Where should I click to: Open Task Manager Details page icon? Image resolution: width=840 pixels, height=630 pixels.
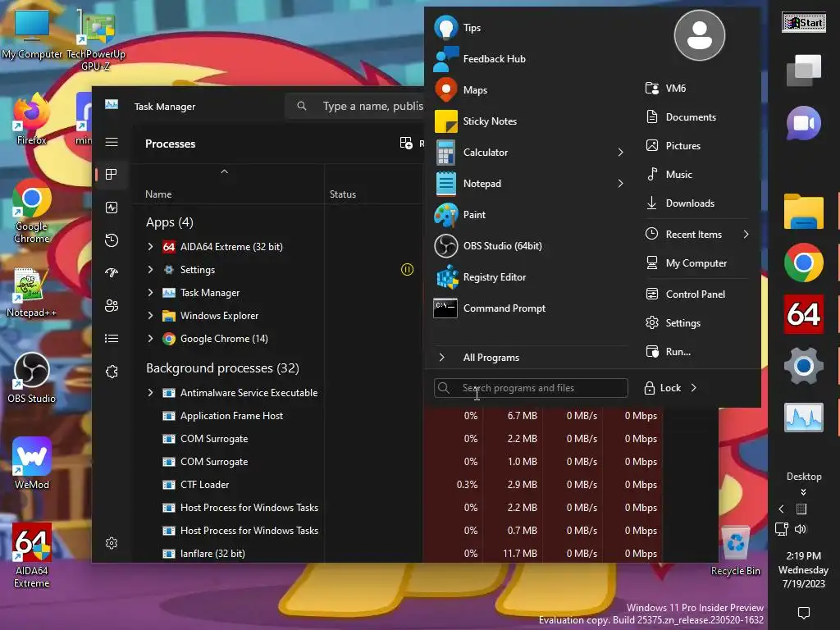[112, 338]
